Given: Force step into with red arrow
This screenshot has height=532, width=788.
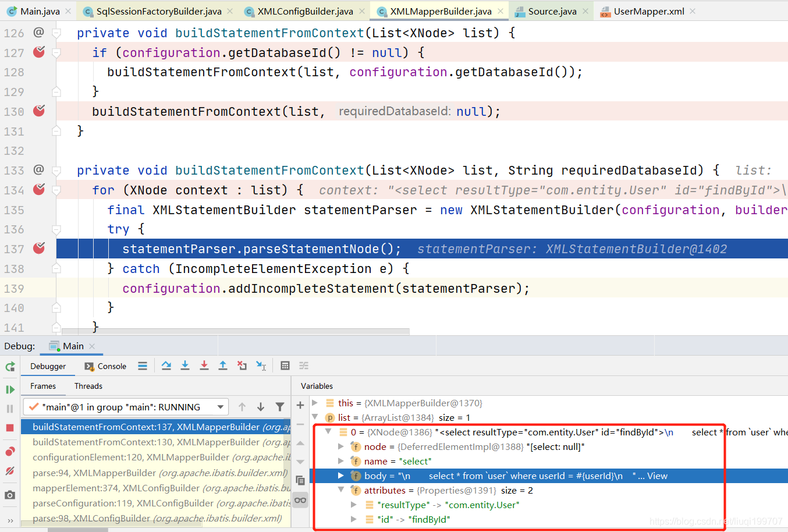Looking at the screenshot, I should [204, 366].
